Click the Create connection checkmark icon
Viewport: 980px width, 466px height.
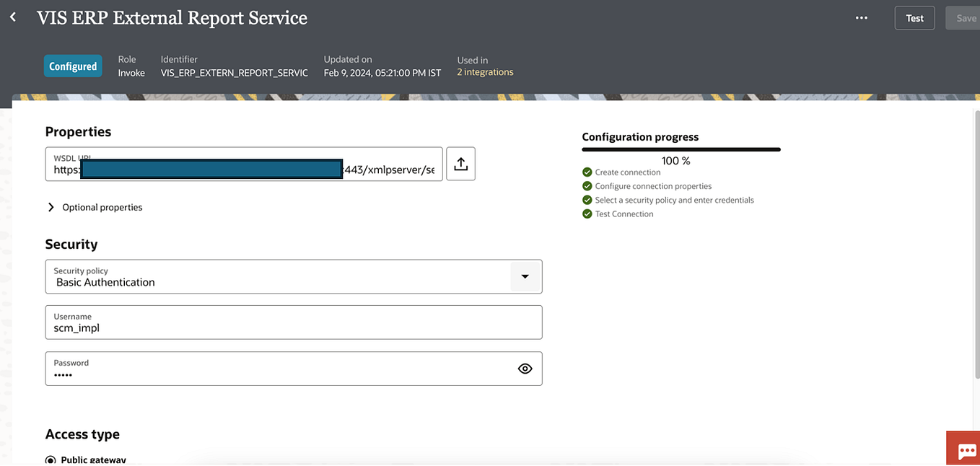pyautogui.click(x=587, y=172)
